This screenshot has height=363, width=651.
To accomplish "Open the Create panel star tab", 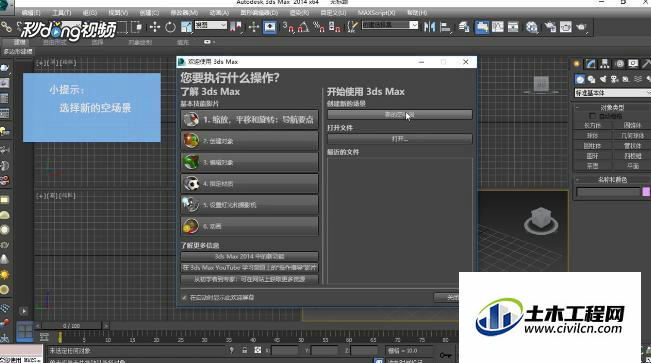I will (577, 64).
